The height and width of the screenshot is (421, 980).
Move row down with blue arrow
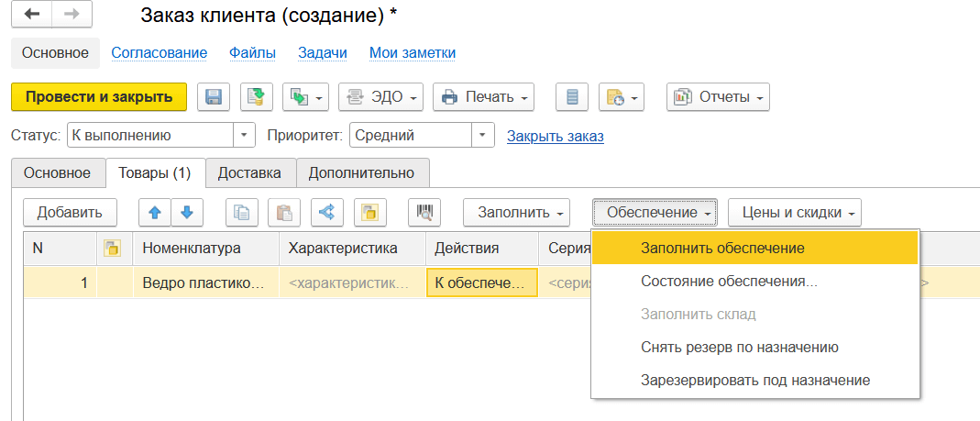187,213
